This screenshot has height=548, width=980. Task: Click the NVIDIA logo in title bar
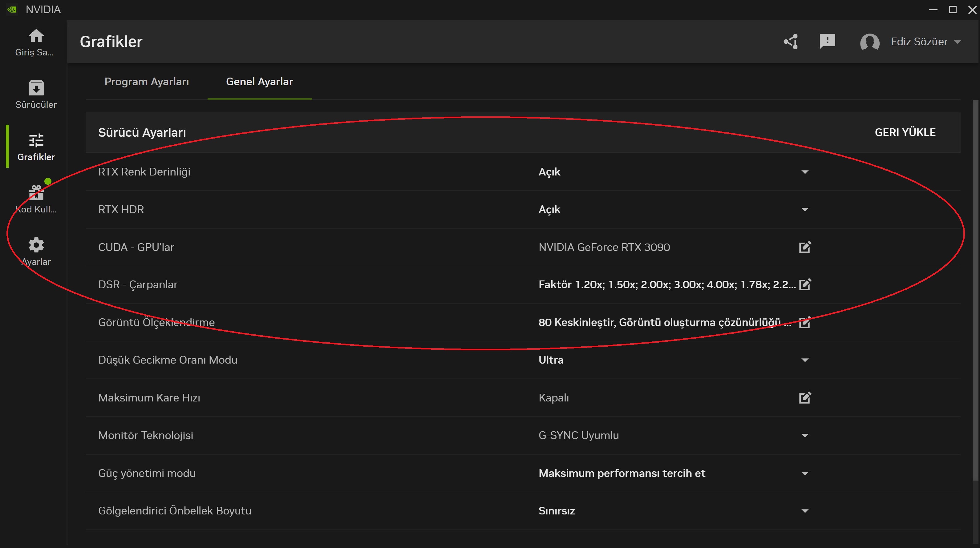tap(12, 10)
